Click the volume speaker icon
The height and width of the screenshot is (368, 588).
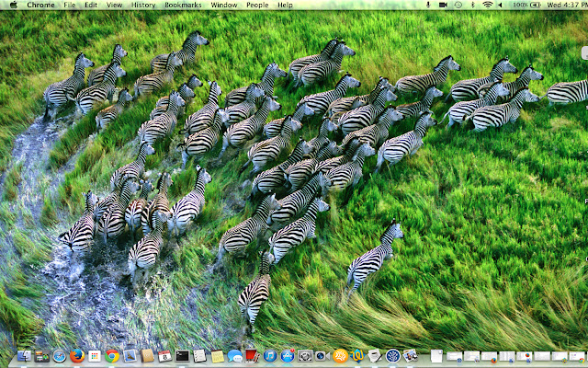coord(500,5)
